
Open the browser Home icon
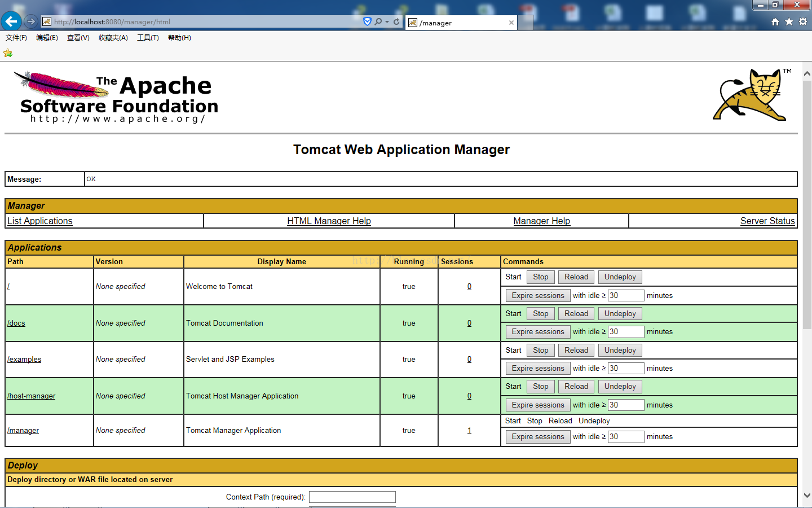[x=775, y=21]
